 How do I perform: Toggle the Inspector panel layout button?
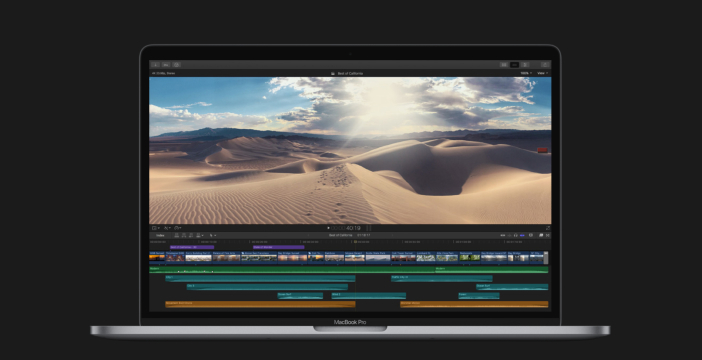(526, 65)
